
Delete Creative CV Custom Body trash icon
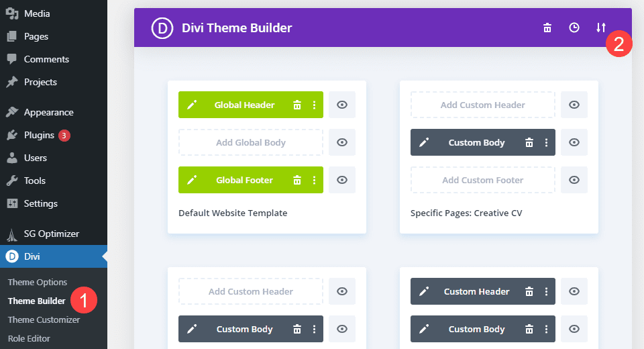(529, 142)
